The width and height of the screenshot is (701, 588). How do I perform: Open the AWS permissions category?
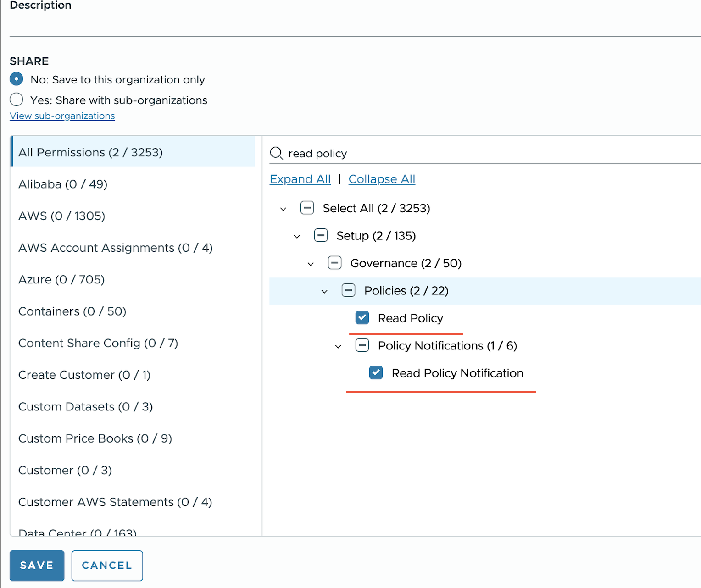[x=62, y=216]
